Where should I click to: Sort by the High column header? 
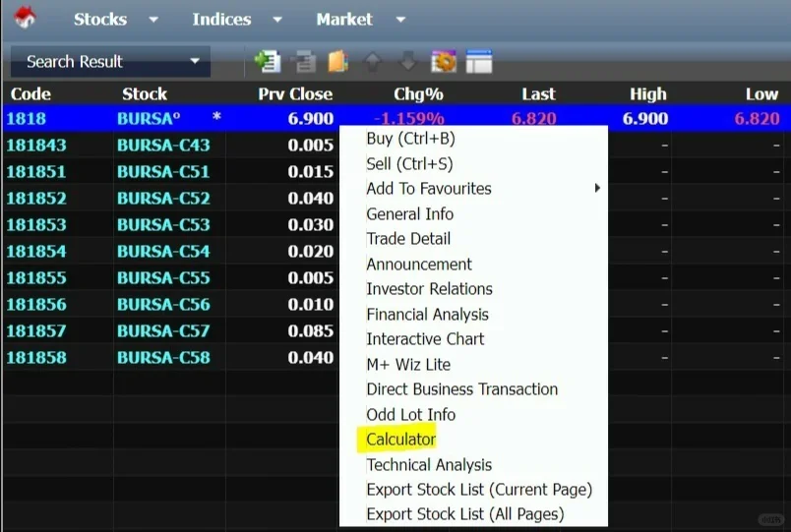pos(647,93)
